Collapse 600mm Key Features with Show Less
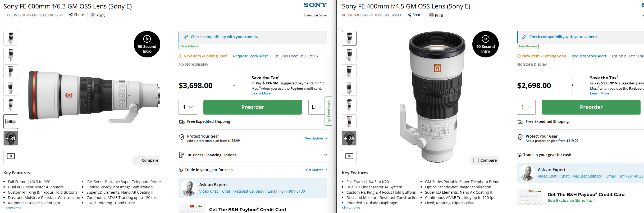 pos(12,208)
